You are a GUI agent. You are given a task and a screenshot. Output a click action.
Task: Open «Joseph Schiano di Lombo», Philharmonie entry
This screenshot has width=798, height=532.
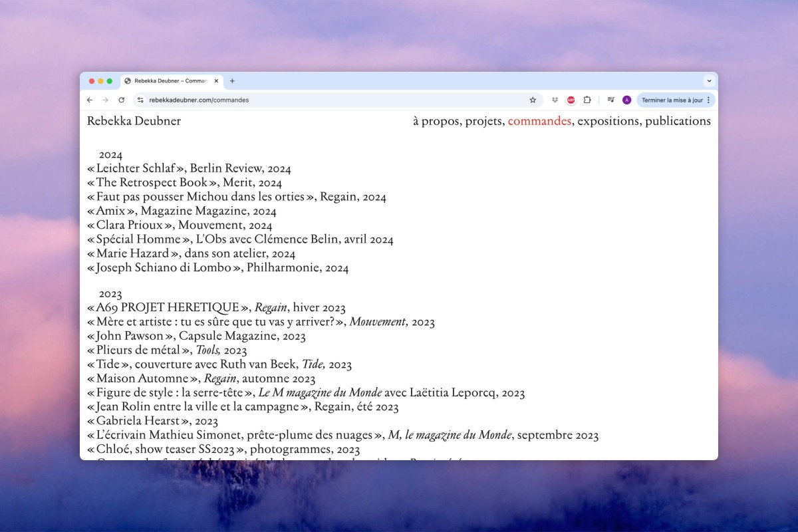click(x=217, y=268)
